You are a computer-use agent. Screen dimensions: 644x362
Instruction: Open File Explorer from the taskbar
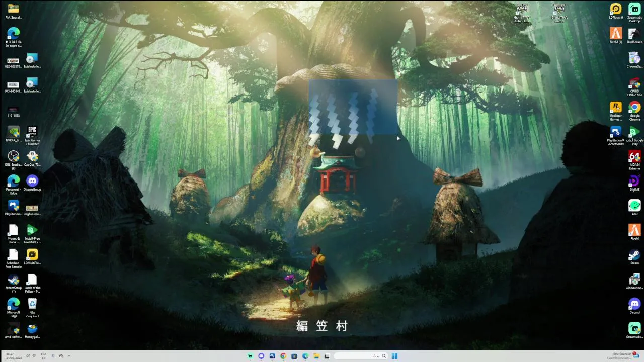coord(316,356)
